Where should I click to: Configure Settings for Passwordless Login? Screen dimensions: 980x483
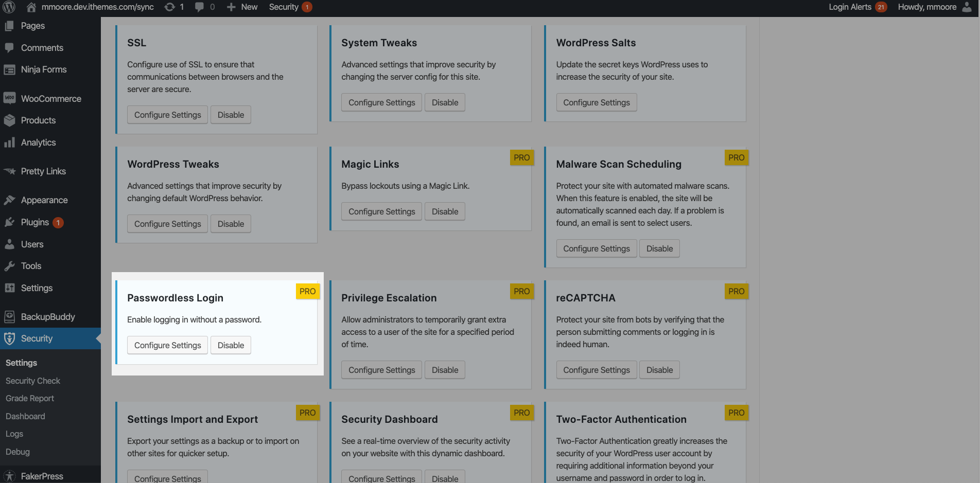pyautogui.click(x=168, y=345)
